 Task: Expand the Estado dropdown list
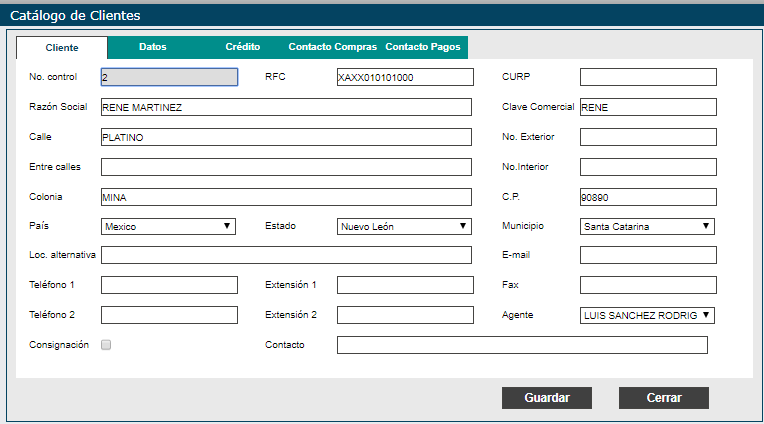(404, 226)
